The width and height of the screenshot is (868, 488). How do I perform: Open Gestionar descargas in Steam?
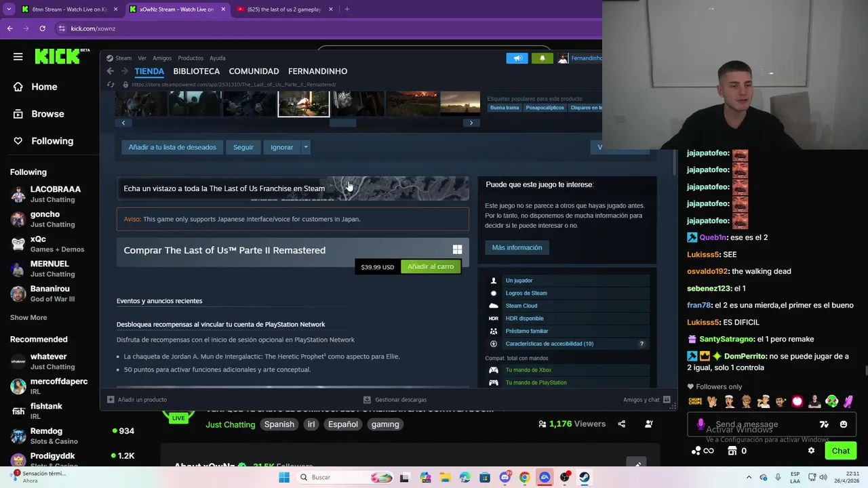coord(395,400)
